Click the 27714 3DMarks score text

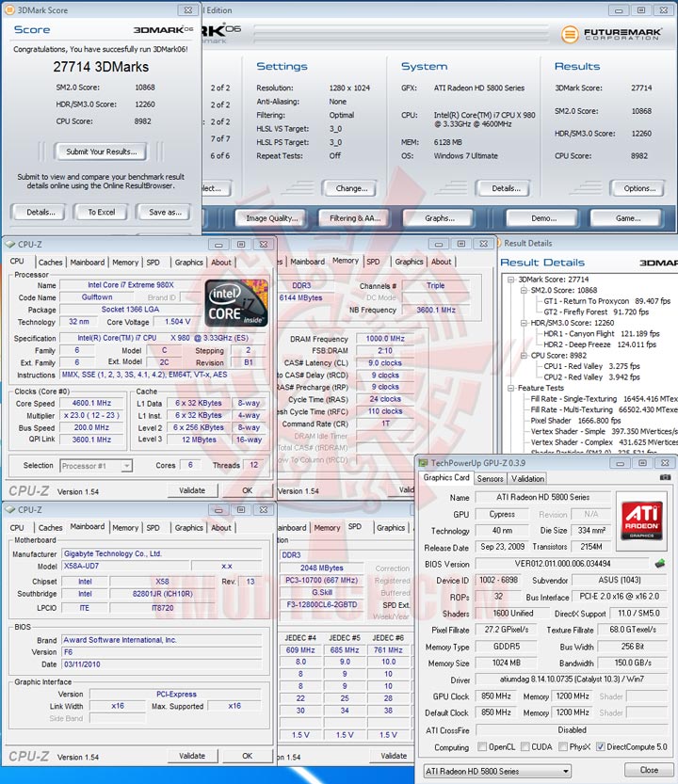tap(101, 67)
